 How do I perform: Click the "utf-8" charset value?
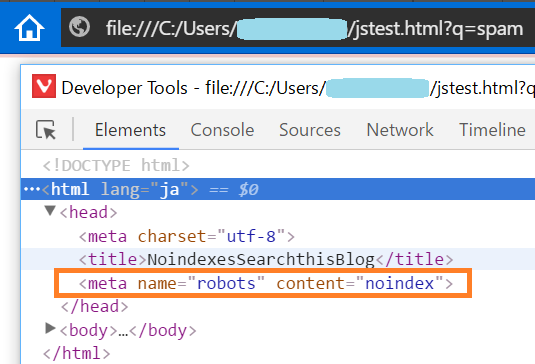tap(251, 236)
